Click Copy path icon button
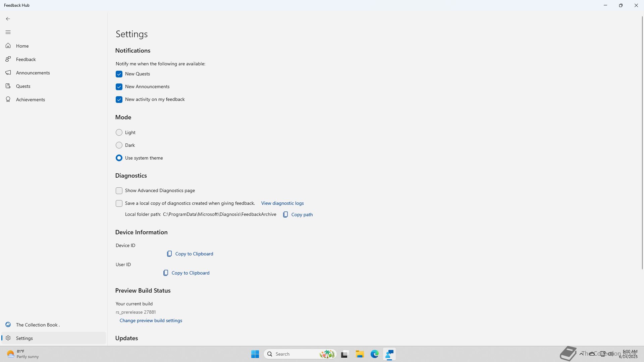Image resolution: width=644 pixels, height=362 pixels. [285, 215]
